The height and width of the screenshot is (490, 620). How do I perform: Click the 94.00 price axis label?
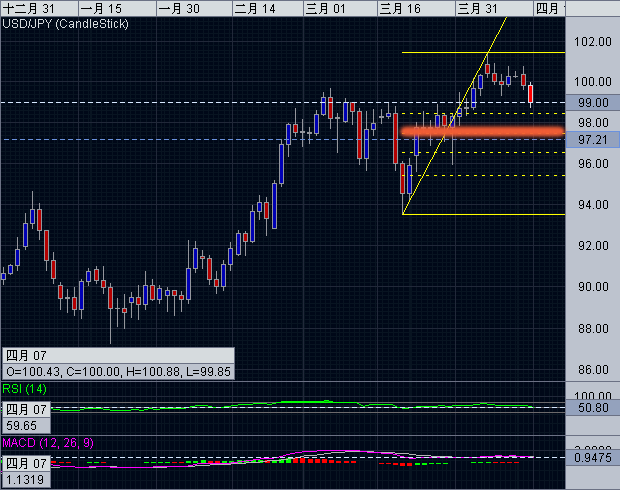[x=592, y=205]
